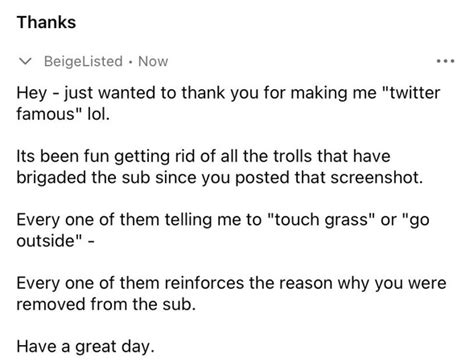
Task: Click the word "screenshot" in the message
Action: pyautogui.click(x=377, y=177)
